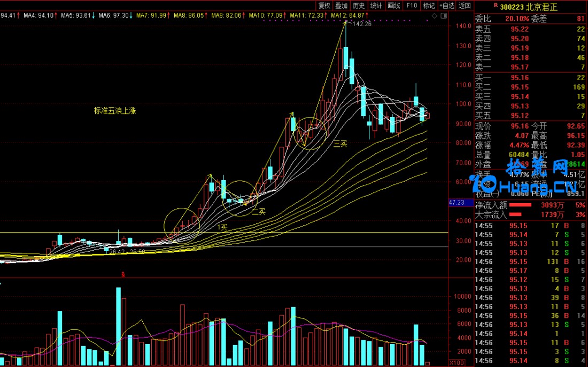Viewport: 588px width, 367px height.
Task: Select the 二买 annotation on the chart
Action: [x=259, y=212]
